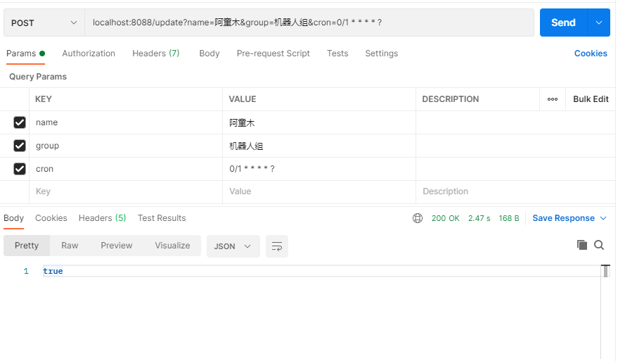The height and width of the screenshot is (361, 644).
Task: Click the empty Description placeholder field
Action: (x=515, y=191)
